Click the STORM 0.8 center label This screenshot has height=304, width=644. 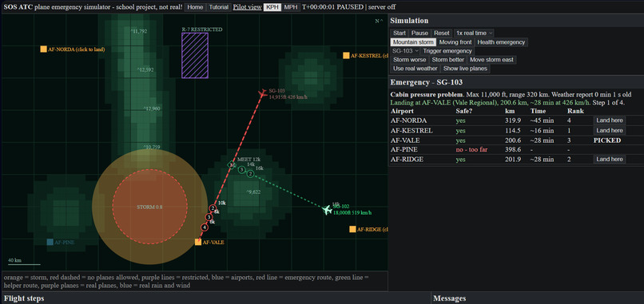(x=149, y=207)
